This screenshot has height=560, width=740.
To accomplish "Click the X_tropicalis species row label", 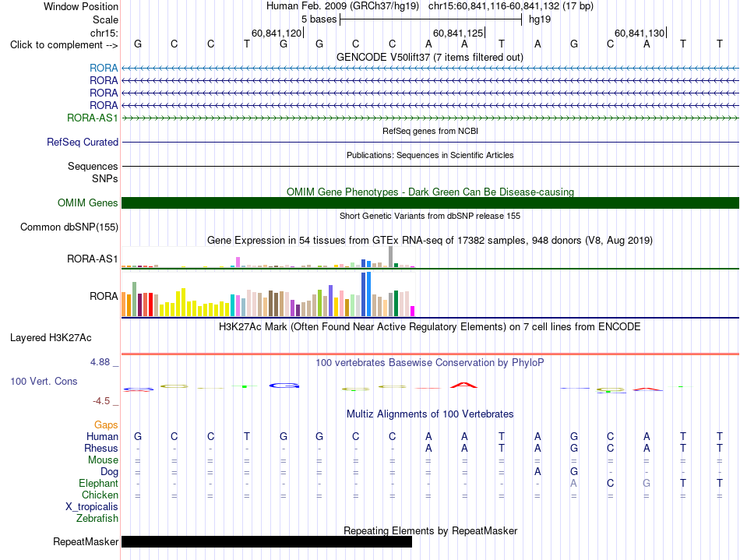I will [x=92, y=507].
